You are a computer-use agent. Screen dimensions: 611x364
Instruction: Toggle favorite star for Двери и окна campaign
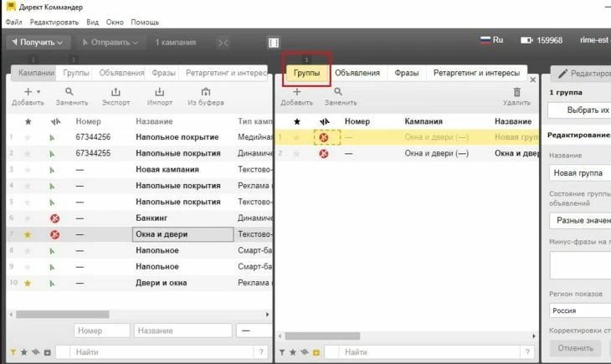[x=28, y=284]
